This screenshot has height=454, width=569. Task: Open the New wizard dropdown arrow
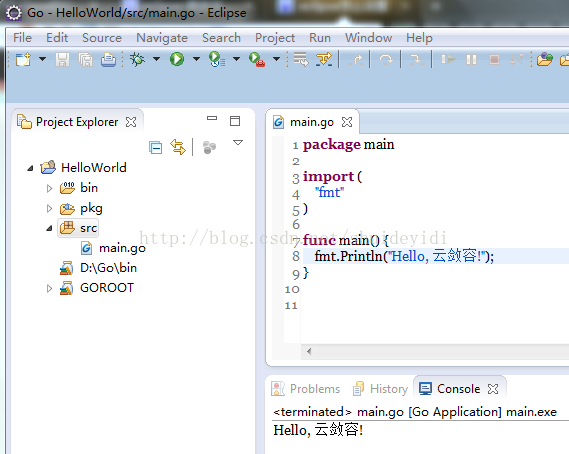[42, 59]
